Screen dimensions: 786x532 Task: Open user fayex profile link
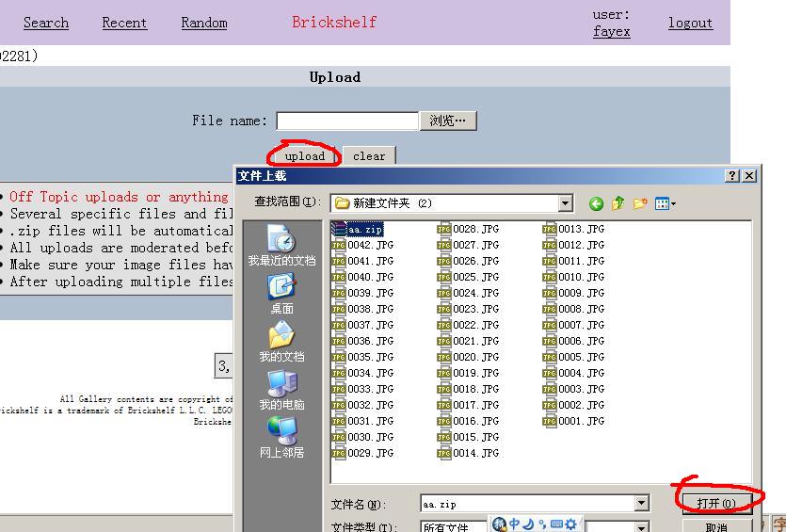[x=612, y=32]
